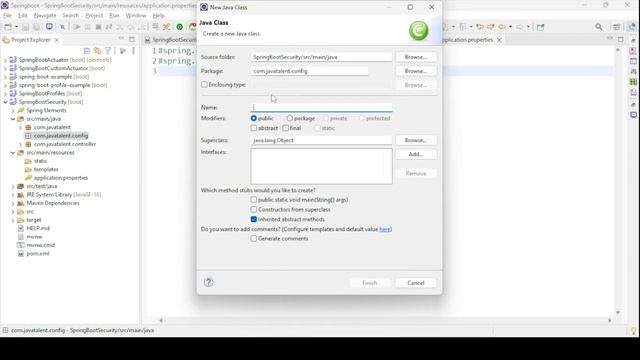Open the terminal icon in the toolbar

pos(49,27)
